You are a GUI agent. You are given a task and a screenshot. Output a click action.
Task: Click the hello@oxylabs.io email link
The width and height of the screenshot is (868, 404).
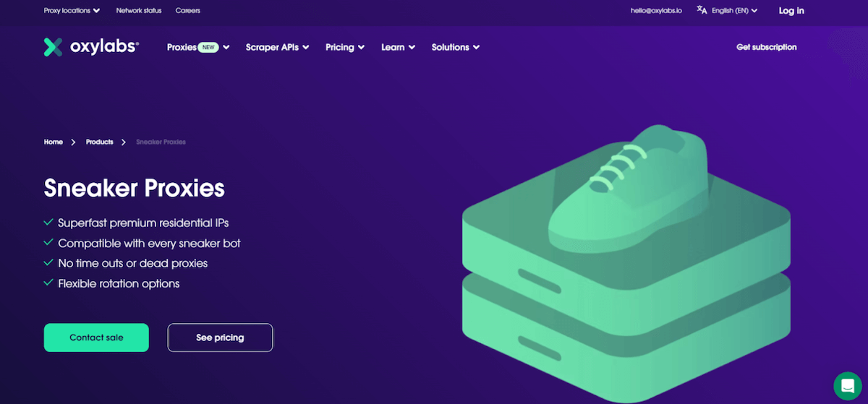[656, 11]
